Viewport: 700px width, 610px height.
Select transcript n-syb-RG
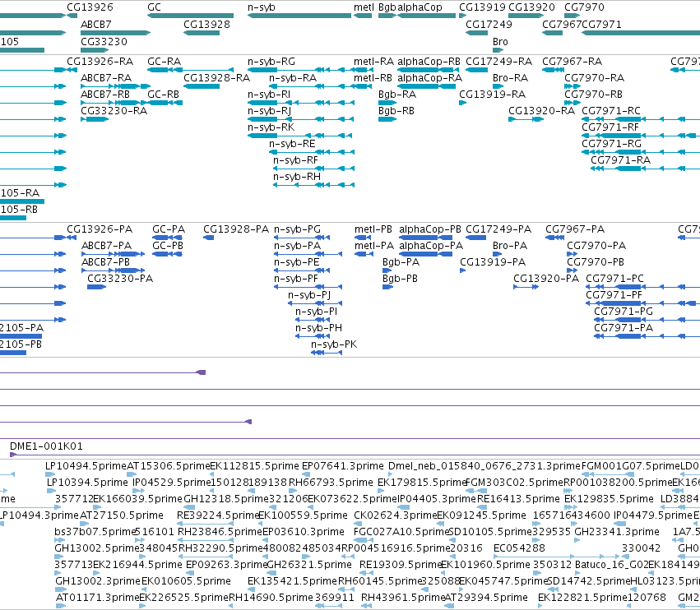coord(271,62)
